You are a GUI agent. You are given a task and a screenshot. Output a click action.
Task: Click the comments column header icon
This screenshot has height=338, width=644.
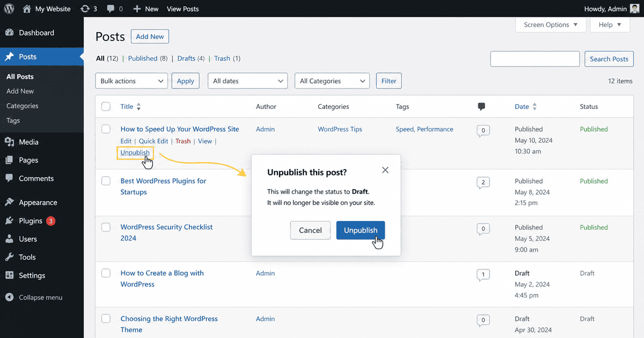click(x=481, y=107)
